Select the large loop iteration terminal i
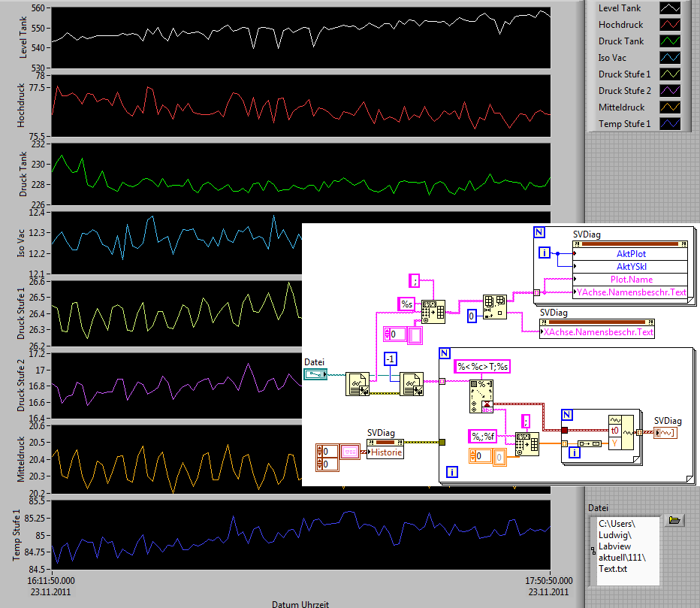The image size is (700, 608). (x=452, y=472)
